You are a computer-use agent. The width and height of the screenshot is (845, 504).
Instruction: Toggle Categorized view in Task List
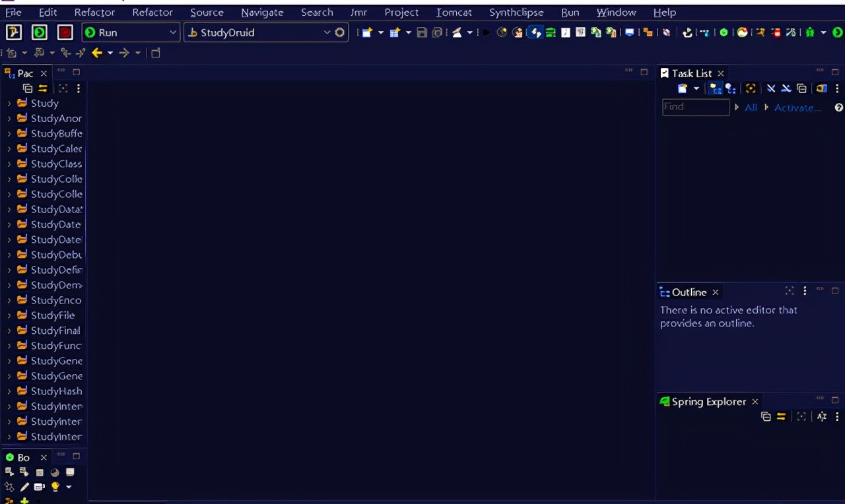pos(716,88)
